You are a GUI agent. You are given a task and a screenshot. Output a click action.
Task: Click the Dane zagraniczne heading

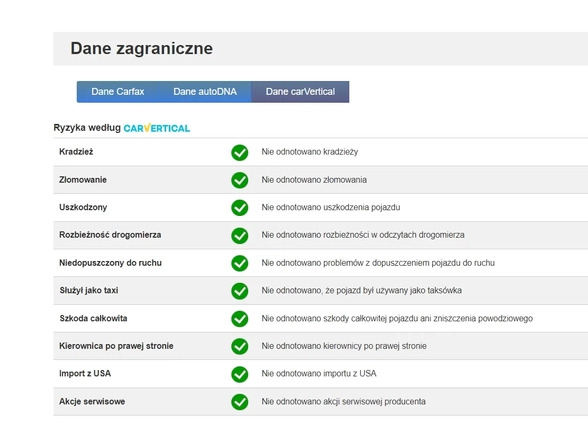(142, 49)
